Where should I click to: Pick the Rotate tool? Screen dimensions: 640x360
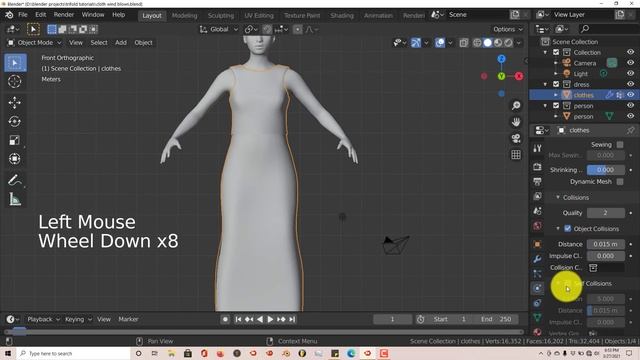pos(15,121)
